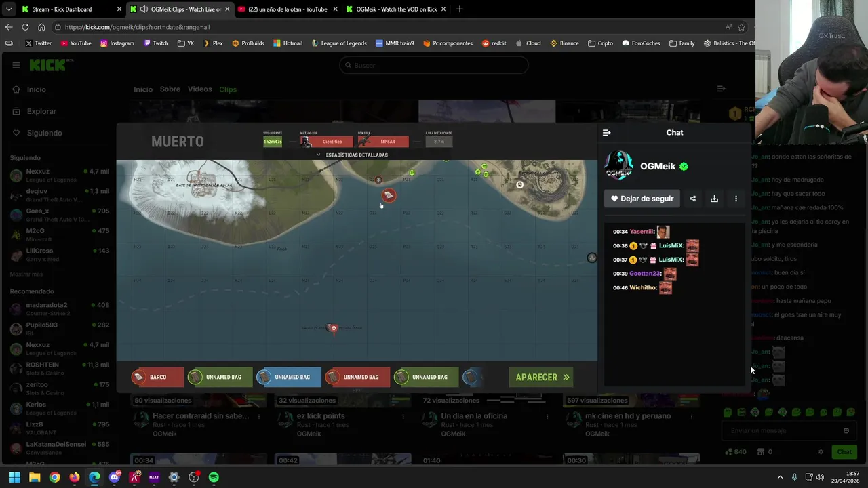Switch to the channel's Sobre tab
The width and height of the screenshot is (868, 488).
pyautogui.click(x=170, y=89)
